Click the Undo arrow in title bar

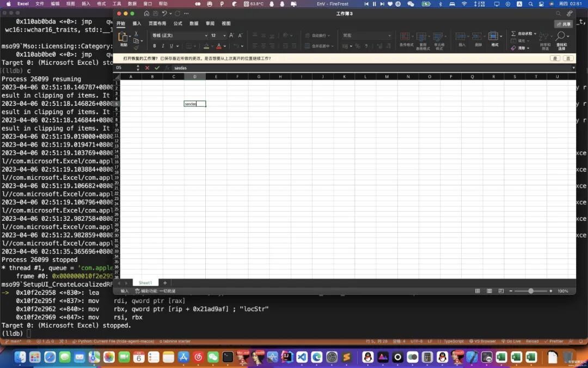(164, 14)
